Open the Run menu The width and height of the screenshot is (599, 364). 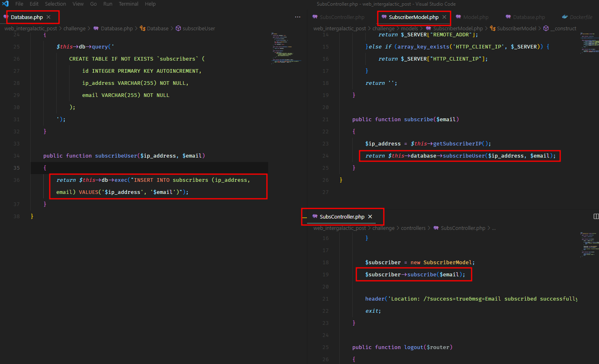click(x=108, y=4)
